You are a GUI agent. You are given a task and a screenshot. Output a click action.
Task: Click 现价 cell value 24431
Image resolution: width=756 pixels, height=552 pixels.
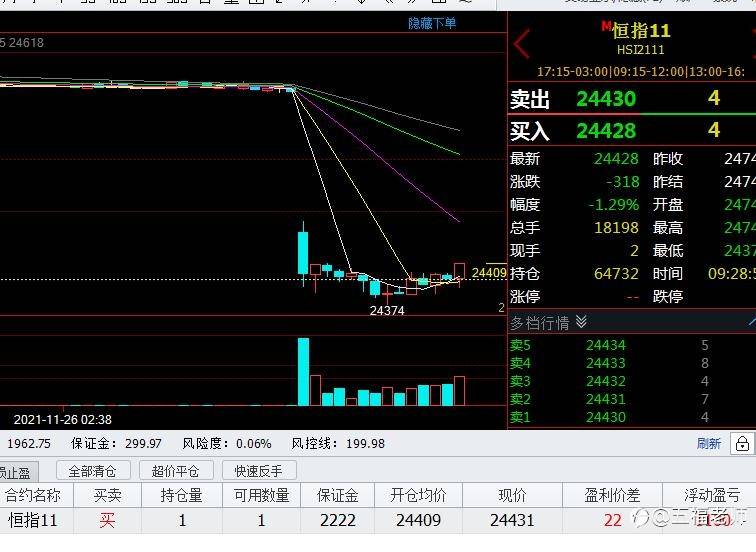(x=512, y=521)
